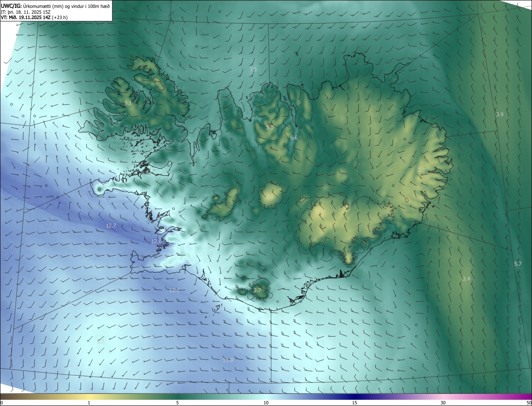Click the 10 tick label on the colour scale
This screenshot has width=532, height=406.
pos(266,403)
